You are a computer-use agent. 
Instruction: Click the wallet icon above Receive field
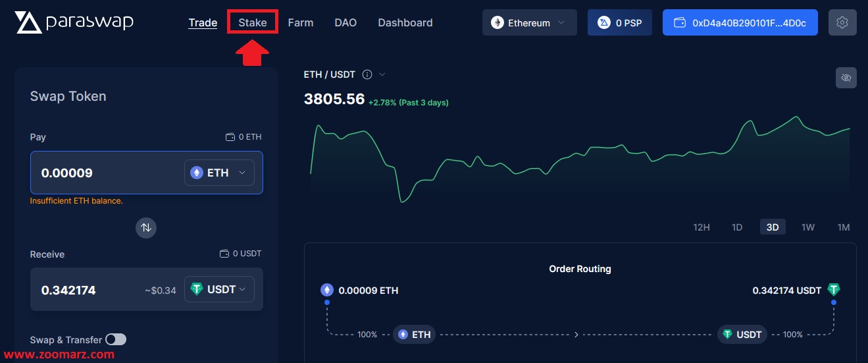[x=224, y=254]
